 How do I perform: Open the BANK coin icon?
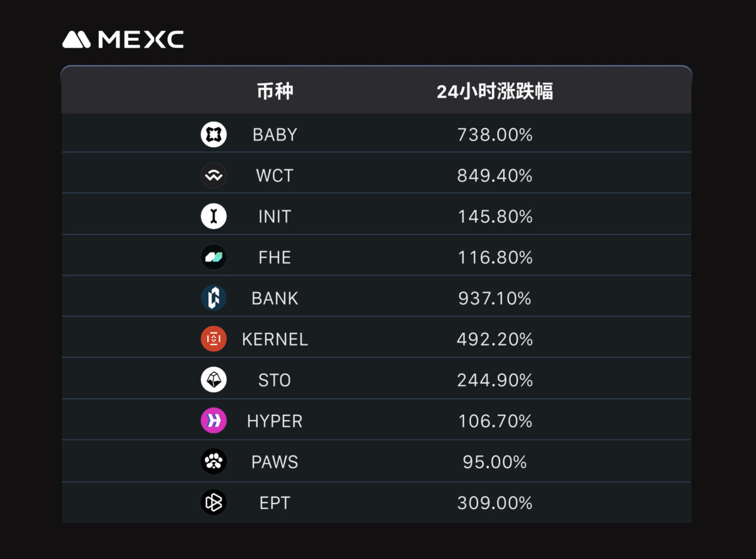(214, 298)
